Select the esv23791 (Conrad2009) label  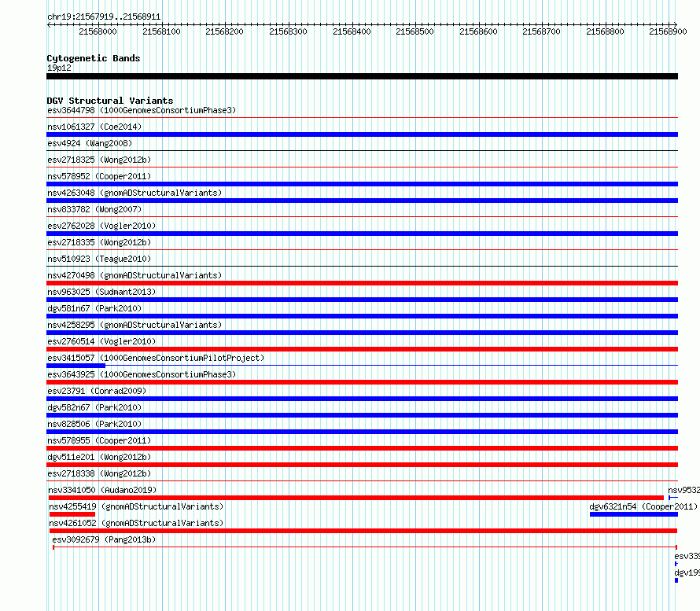(97, 391)
